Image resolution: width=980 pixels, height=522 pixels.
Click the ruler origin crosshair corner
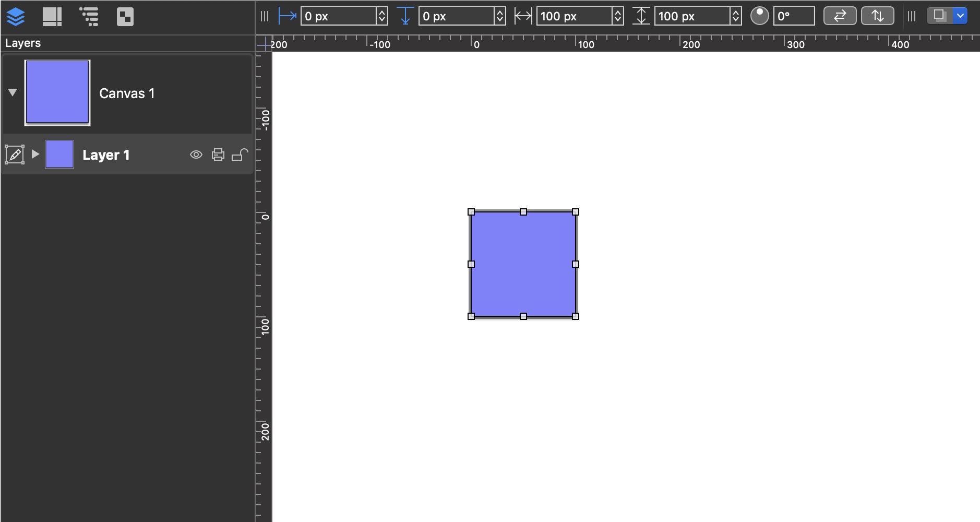coord(264,44)
